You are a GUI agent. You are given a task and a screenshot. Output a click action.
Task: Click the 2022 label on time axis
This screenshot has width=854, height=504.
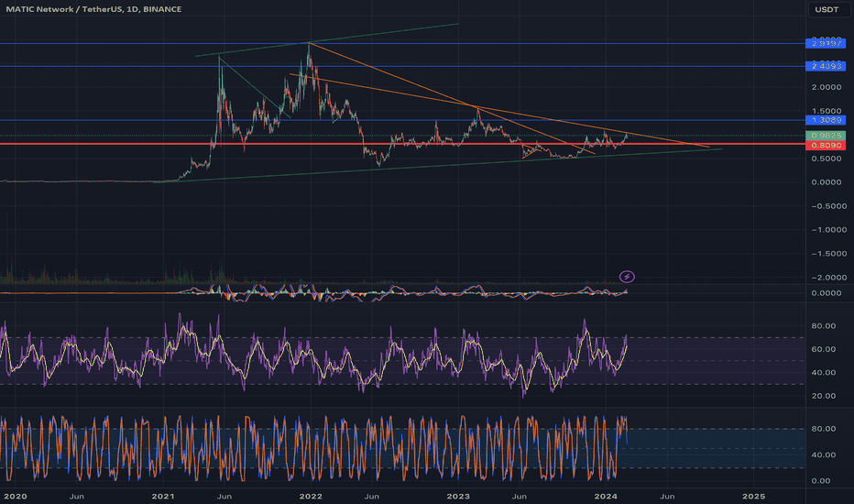311,497
